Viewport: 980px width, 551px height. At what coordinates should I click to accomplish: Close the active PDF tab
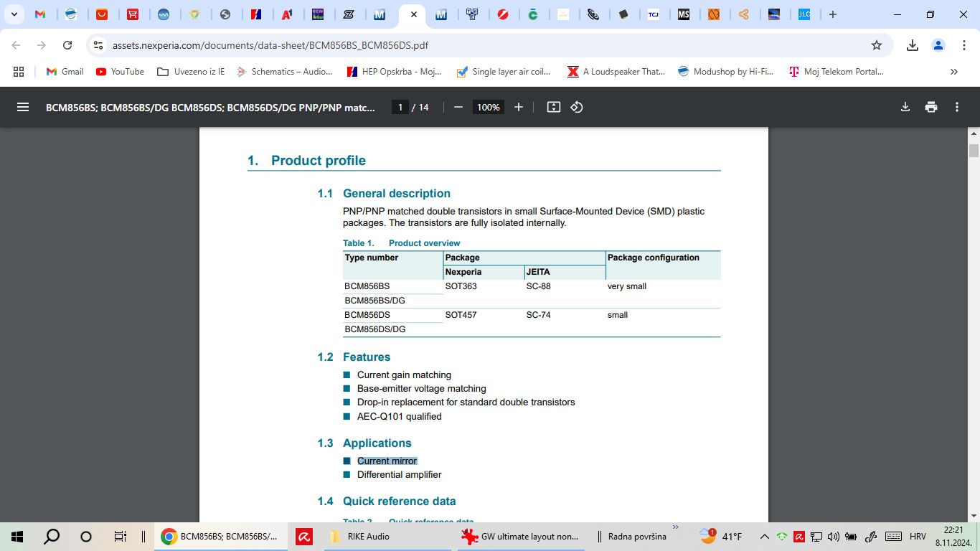pos(414,14)
